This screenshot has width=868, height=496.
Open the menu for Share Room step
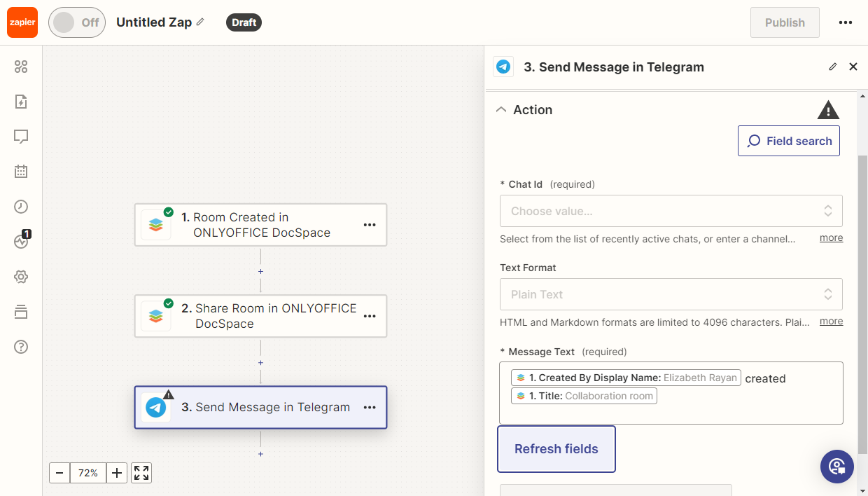pos(370,316)
